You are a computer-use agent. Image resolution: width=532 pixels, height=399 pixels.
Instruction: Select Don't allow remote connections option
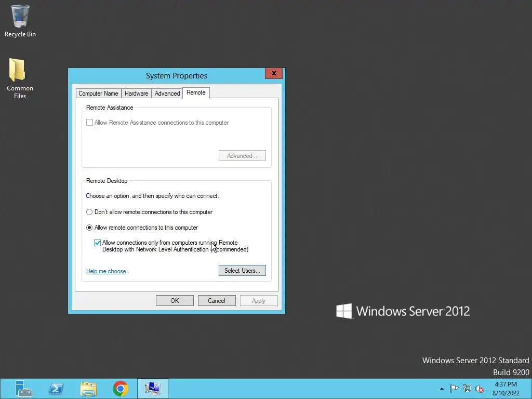point(89,212)
